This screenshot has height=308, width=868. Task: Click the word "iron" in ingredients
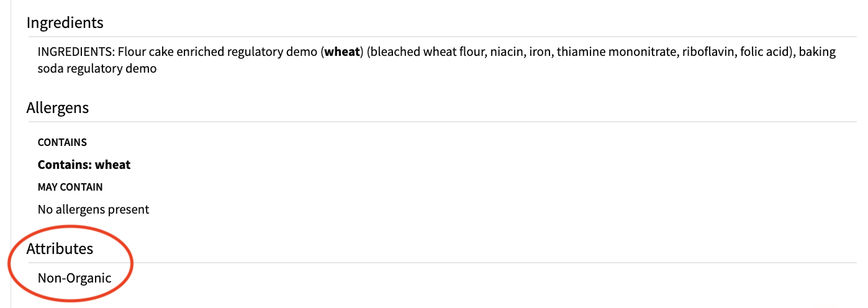(538, 52)
